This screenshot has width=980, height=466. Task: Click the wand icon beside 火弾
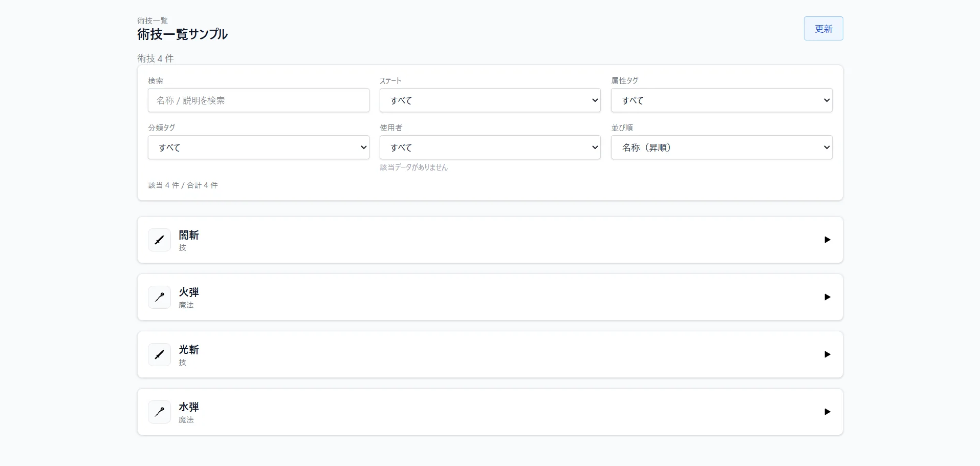(x=159, y=297)
